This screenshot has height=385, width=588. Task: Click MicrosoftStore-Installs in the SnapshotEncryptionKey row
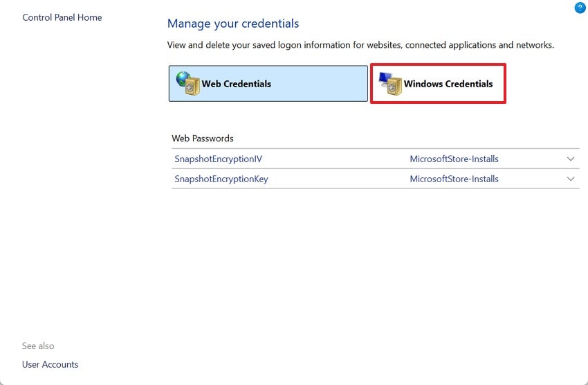coord(454,179)
